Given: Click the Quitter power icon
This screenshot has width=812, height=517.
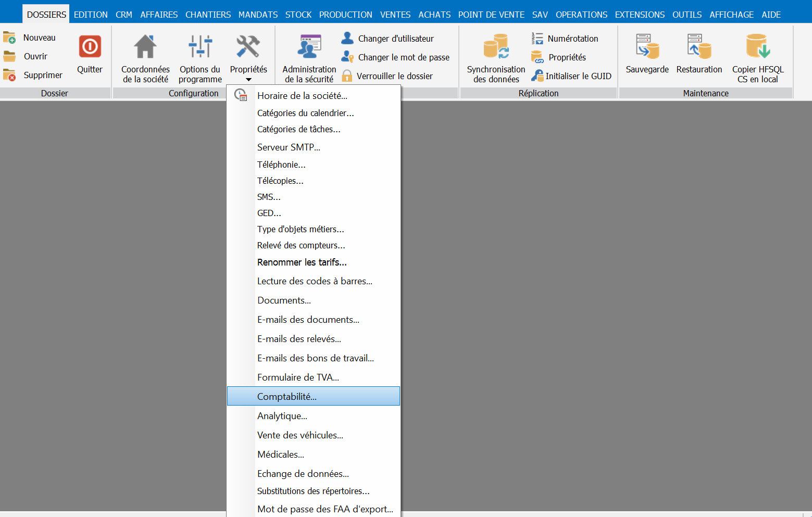Looking at the screenshot, I should click(90, 47).
